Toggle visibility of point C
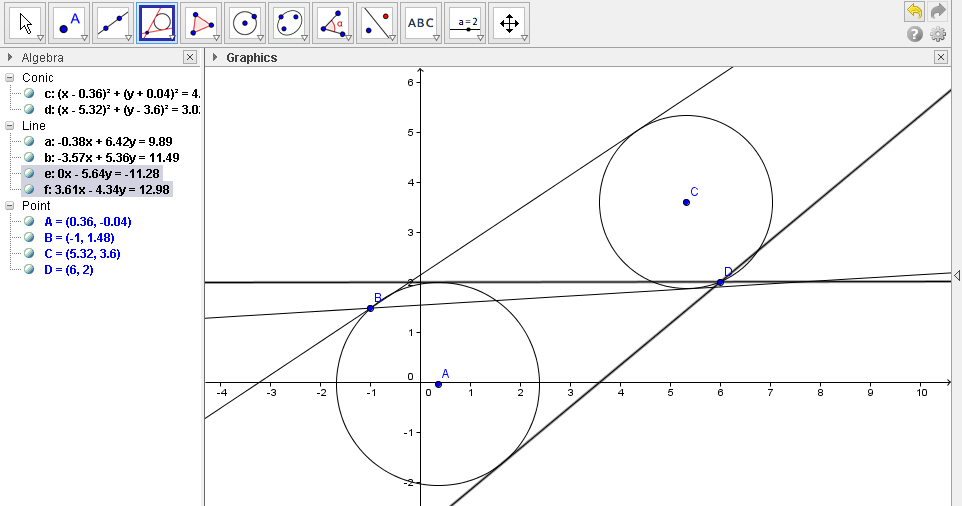 29,253
